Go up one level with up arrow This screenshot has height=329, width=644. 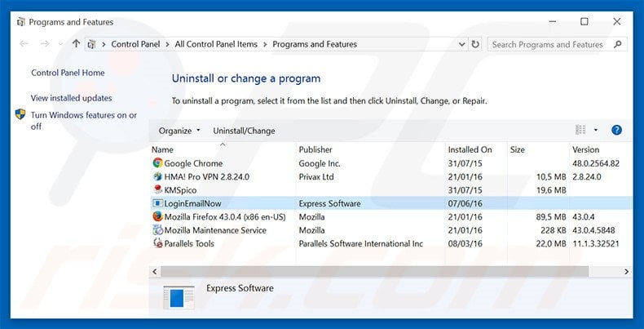pos(76,43)
